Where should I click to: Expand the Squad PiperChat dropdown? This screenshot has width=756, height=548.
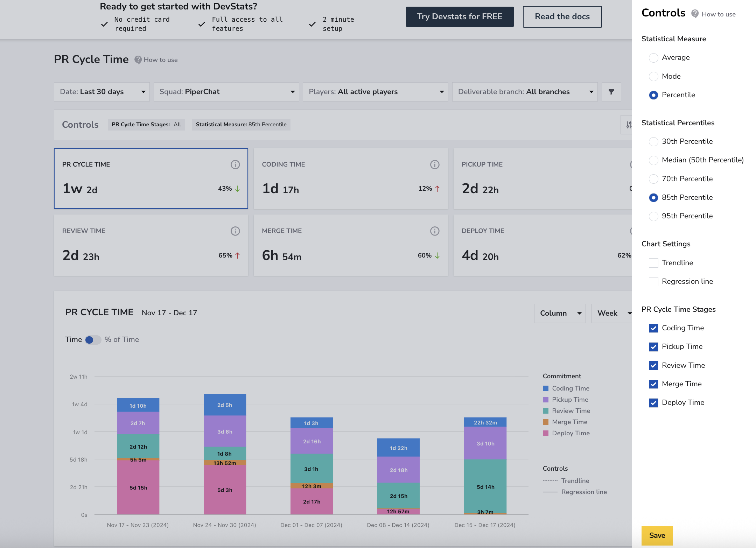pos(226,92)
